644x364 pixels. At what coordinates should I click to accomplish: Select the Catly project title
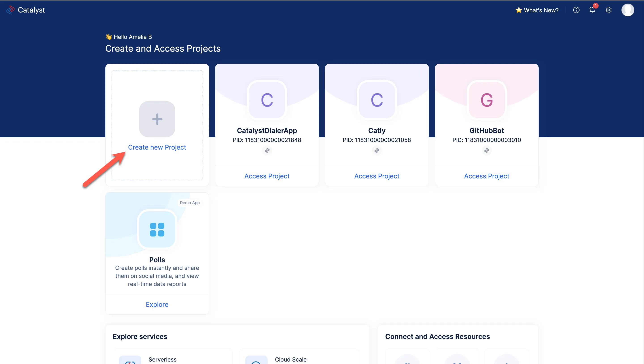point(377,131)
